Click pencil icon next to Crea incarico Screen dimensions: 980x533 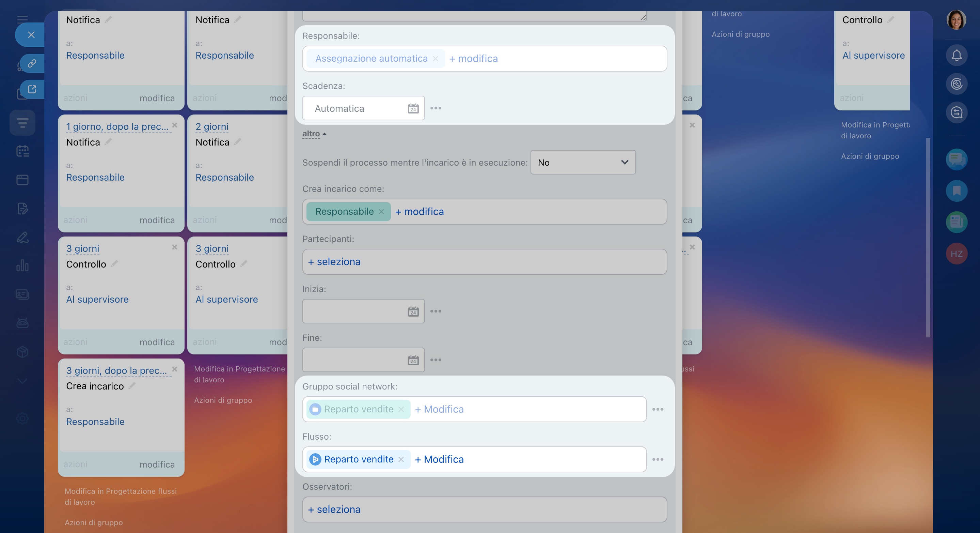[132, 386]
